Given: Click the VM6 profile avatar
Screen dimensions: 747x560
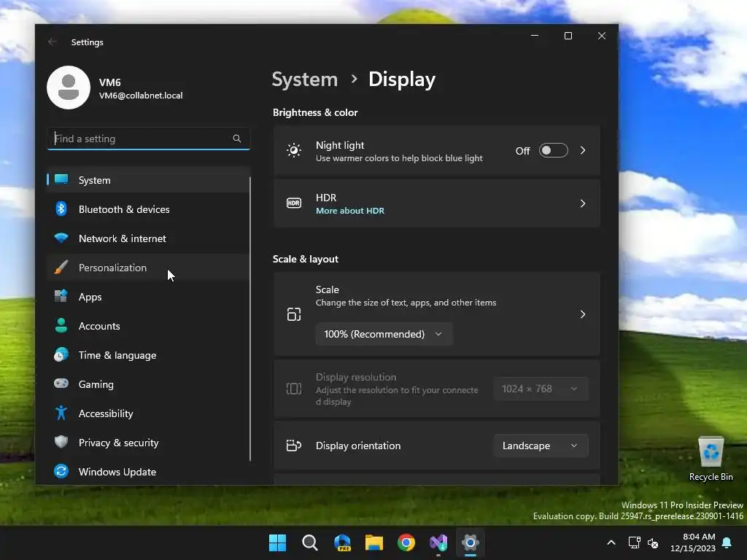Looking at the screenshot, I should coord(69,87).
